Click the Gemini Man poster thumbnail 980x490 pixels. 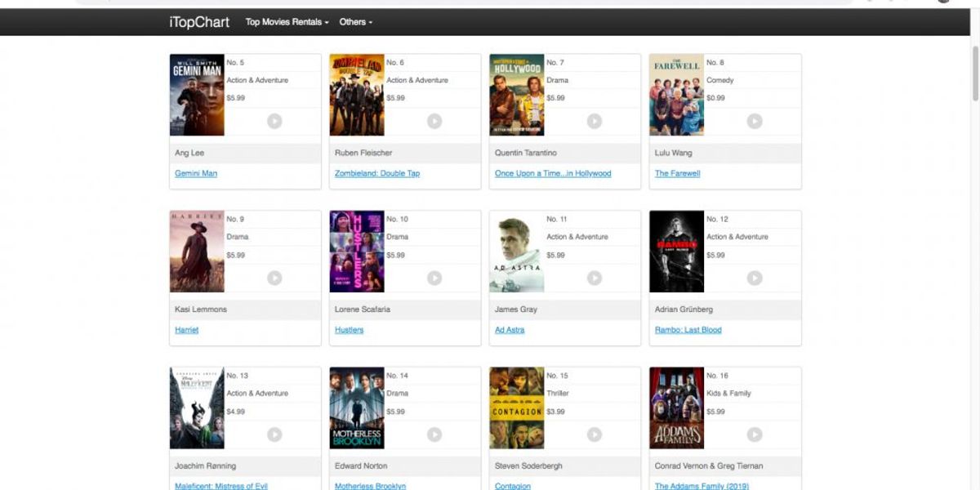197,95
